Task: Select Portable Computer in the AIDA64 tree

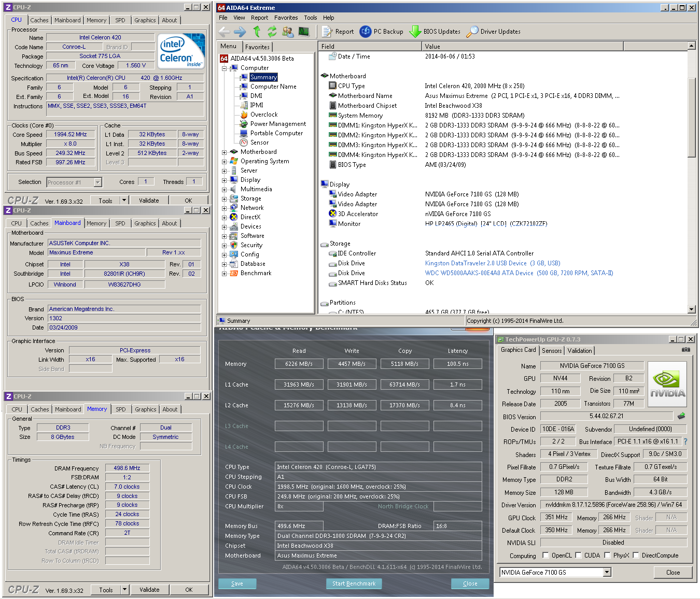Action: (276, 133)
